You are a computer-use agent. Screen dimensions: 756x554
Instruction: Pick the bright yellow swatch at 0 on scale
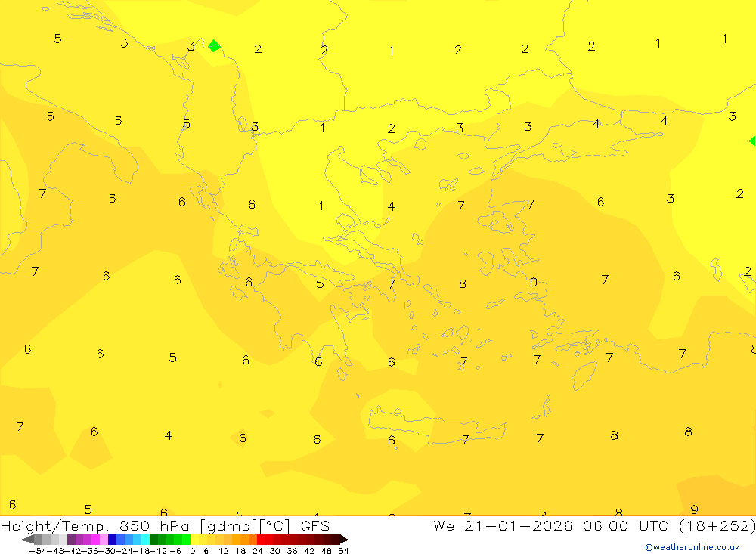coord(195,540)
